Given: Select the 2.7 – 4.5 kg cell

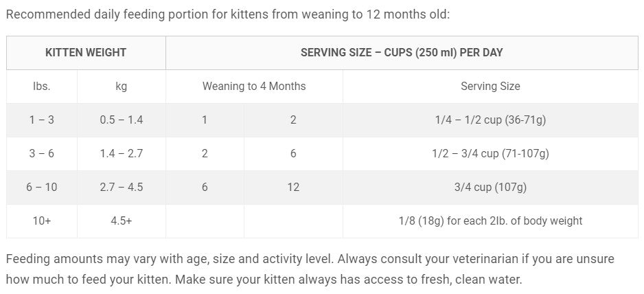Looking at the screenshot, I should point(122,188).
